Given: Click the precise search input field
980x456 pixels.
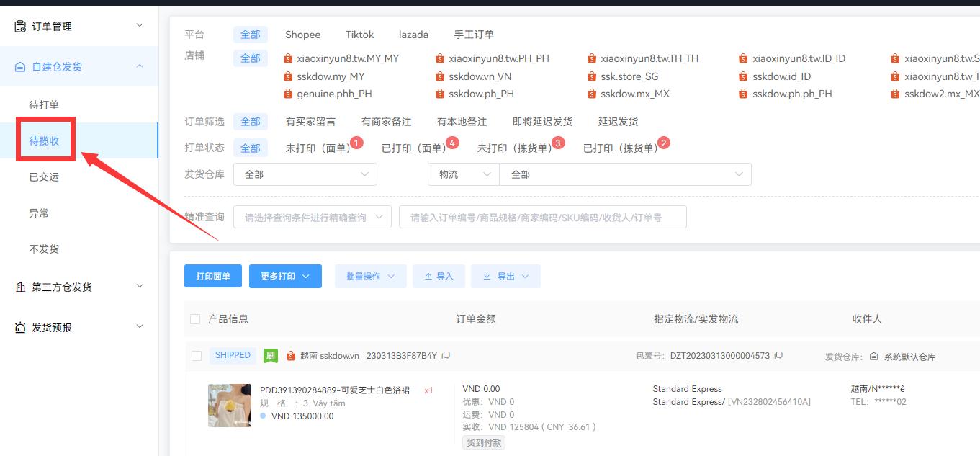Looking at the screenshot, I should [540, 216].
